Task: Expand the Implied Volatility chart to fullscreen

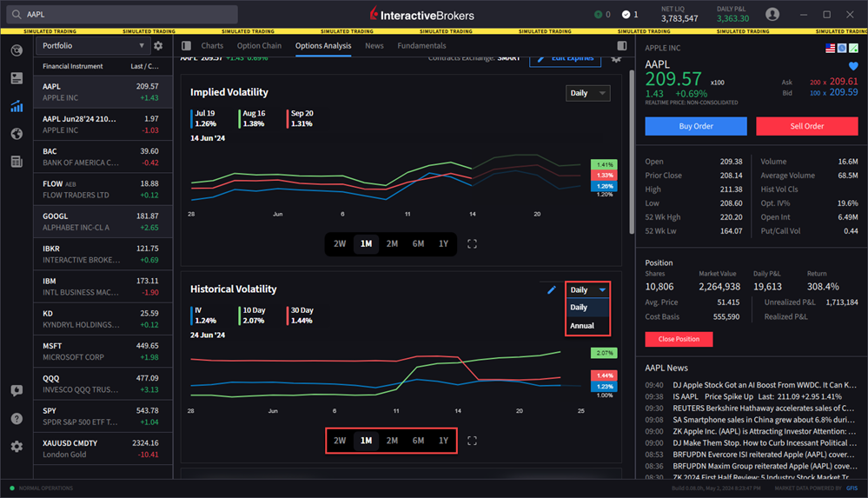Action: pos(472,243)
